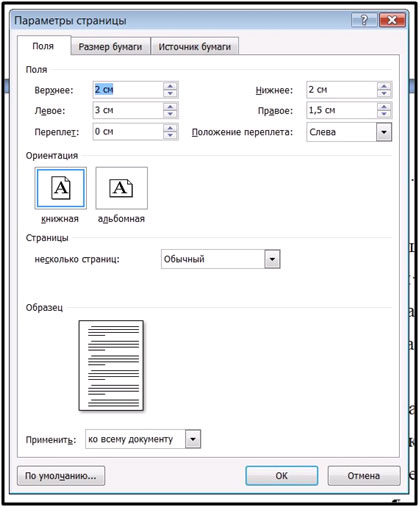The height and width of the screenshot is (507, 420).
Task: Decrease the Переплет value with down arrow
Action: (170, 136)
